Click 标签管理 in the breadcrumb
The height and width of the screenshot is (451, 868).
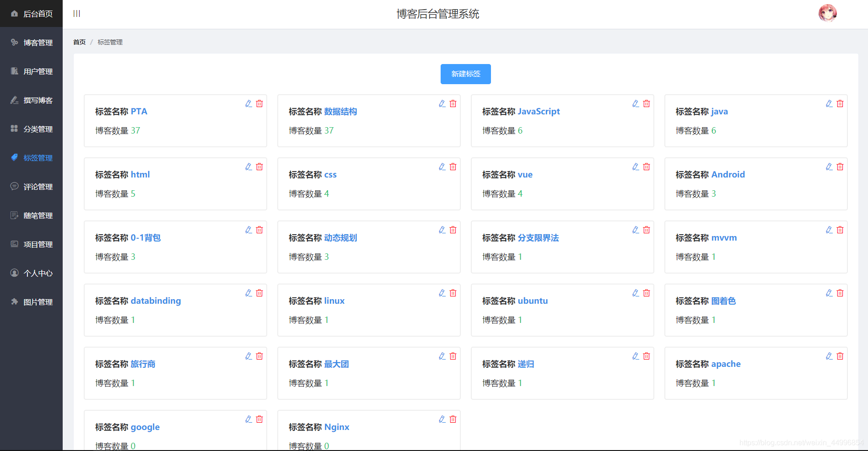click(110, 42)
